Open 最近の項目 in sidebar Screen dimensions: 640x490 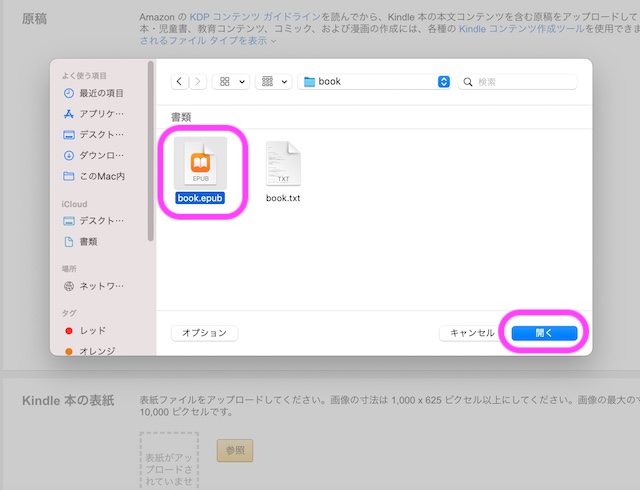tap(100, 93)
